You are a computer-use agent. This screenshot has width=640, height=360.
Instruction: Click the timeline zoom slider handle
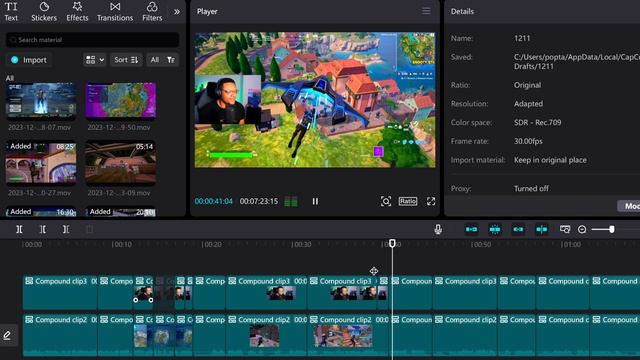click(x=612, y=229)
